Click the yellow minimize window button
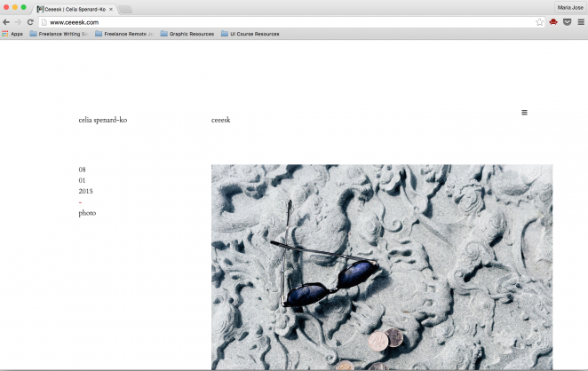588x371 pixels. pyautogui.click(x=14, y=7)
